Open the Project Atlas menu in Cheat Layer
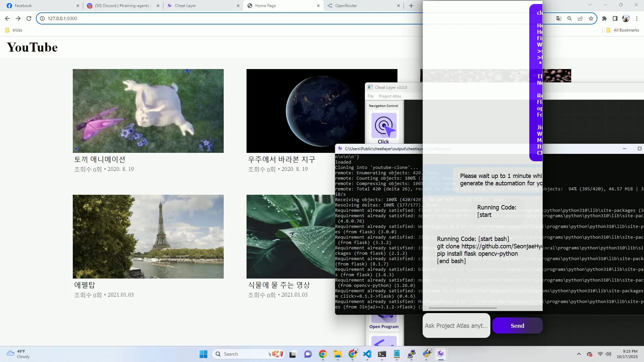The width and height of the screenshot is (644, 362). [390, 96]
